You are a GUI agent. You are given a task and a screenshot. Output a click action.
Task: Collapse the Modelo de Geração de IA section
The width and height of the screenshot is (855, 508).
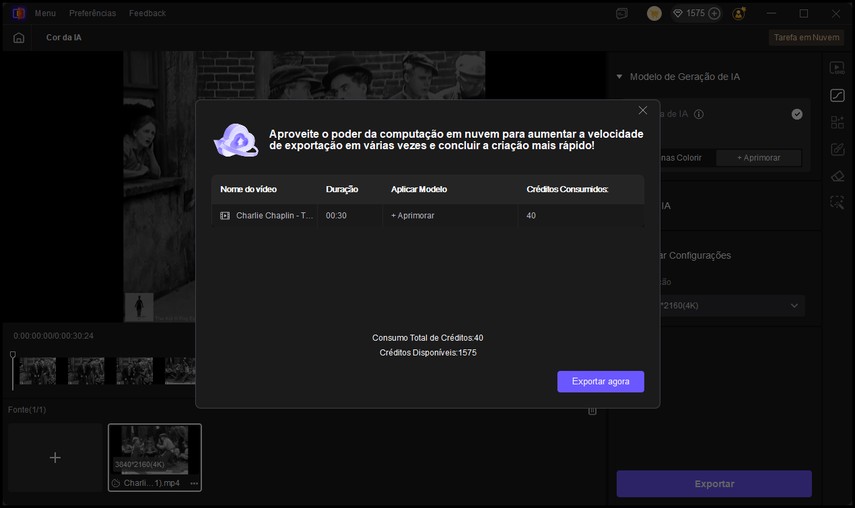(x=619, y=77)
